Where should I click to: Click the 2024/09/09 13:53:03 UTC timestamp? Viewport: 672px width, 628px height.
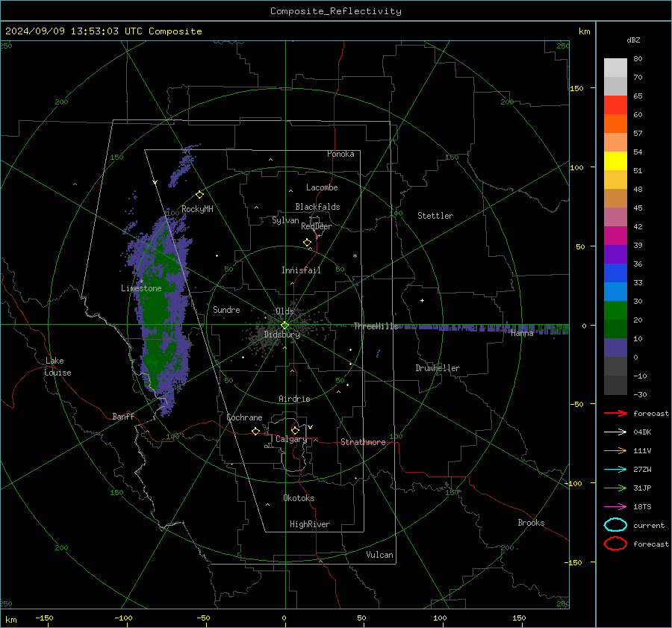tap(104, 31)
